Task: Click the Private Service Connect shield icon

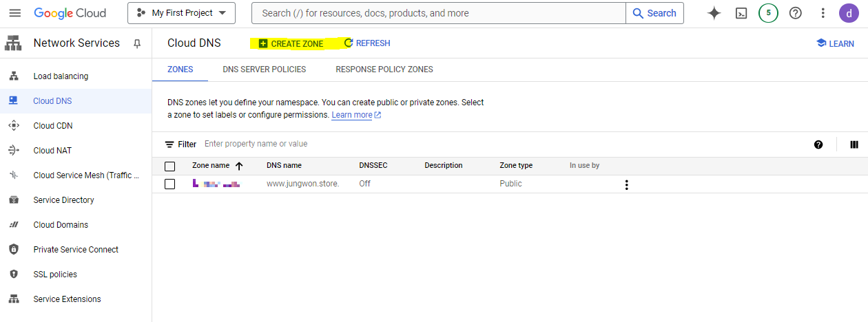Action: click(x=13, y=250)
